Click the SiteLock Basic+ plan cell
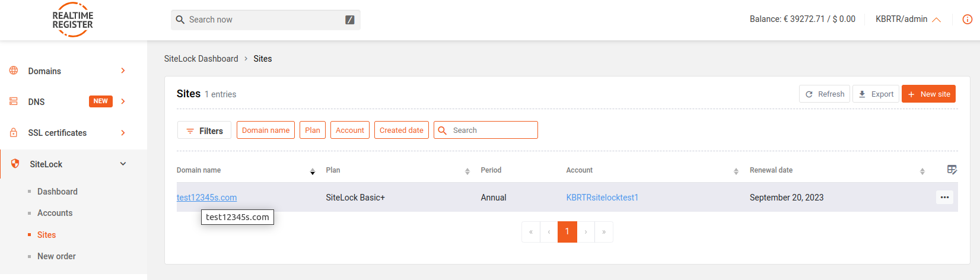 point(355,198)
